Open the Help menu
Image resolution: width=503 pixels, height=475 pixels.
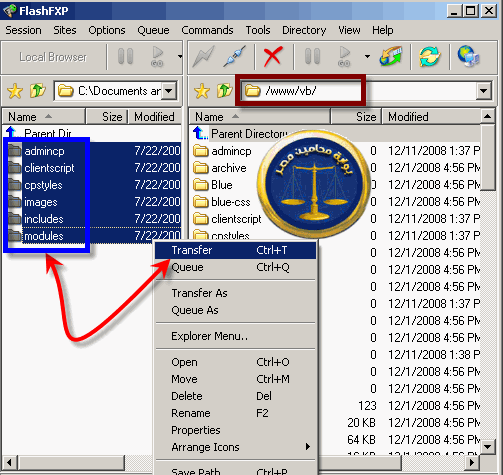click(x=383, y=30)
